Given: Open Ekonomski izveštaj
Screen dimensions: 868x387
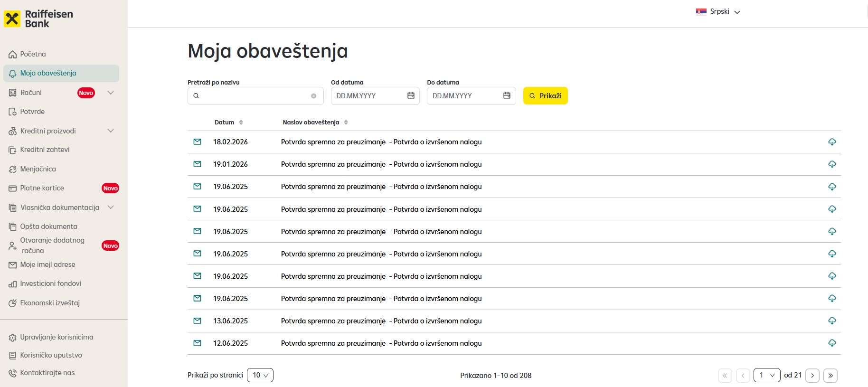Looking at the screenshot, I should click(44, 303).
